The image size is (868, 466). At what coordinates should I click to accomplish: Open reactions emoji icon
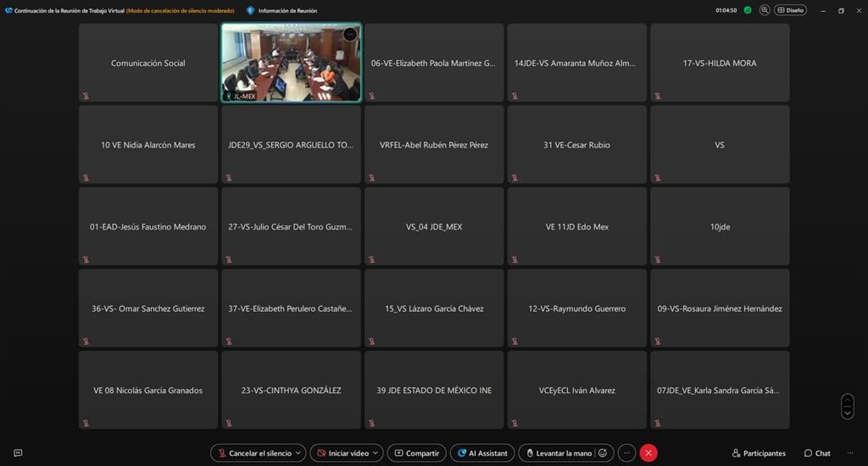click(603, 452)
